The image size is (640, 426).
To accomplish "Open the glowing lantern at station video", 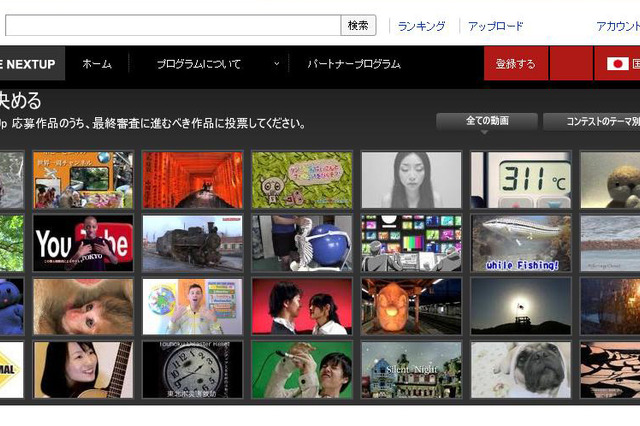I will coord(411,306).
